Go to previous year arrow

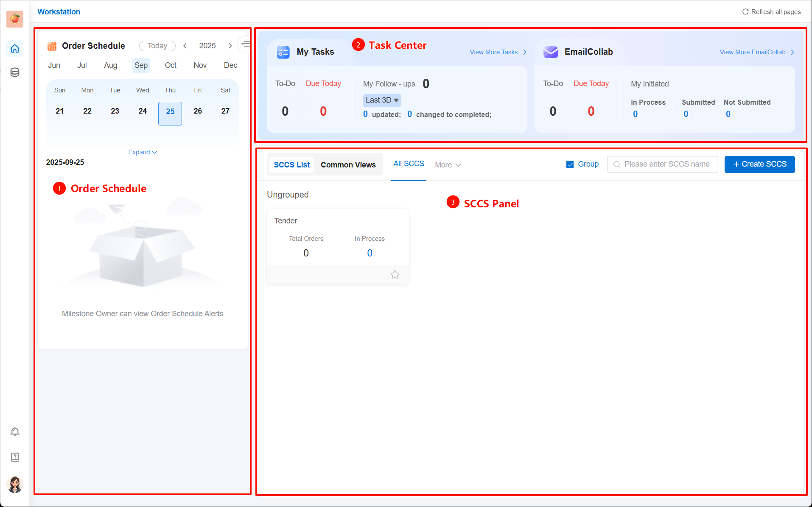point(185,46)
